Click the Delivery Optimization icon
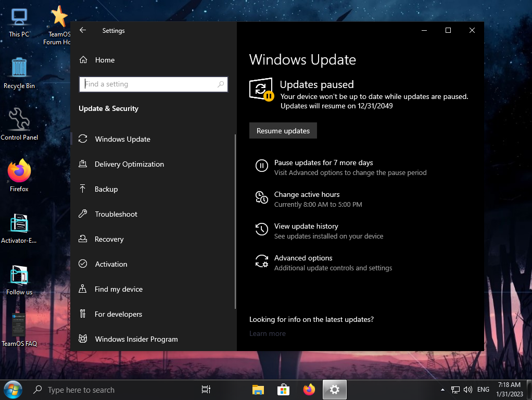The image size is (532, 400). coord(83,164)
